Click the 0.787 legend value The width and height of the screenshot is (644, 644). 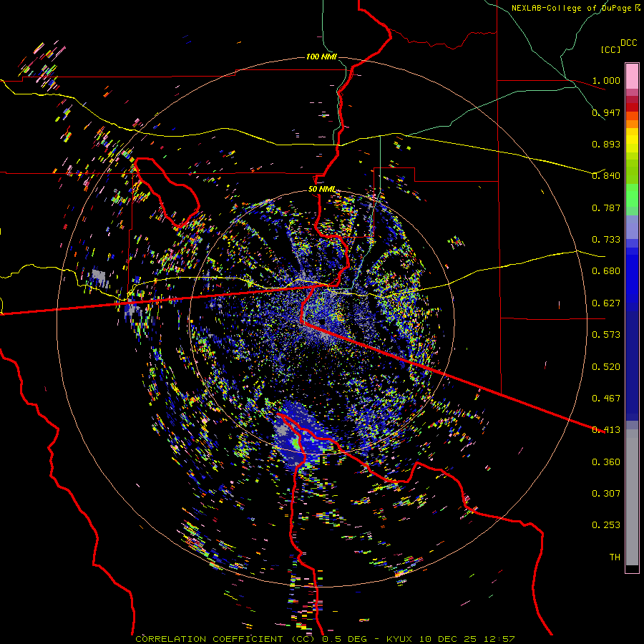pyautogui.click(x=606, y=208)
